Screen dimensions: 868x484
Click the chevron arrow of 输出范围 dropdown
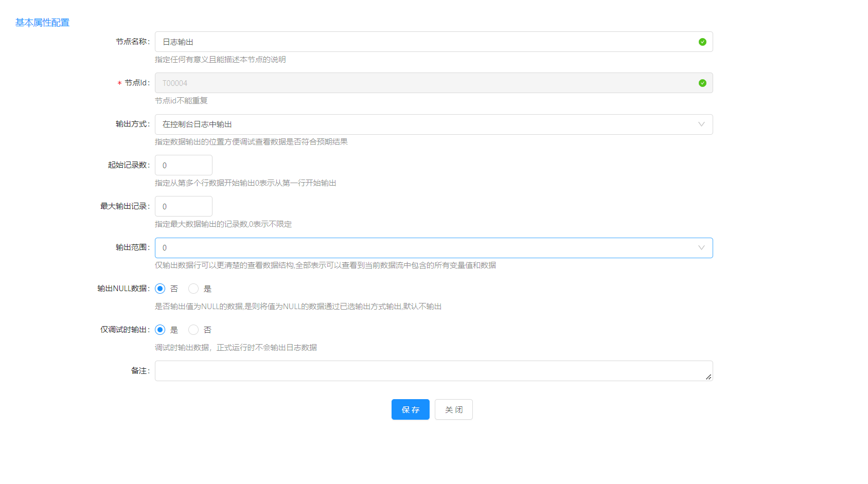coord(701,248)
